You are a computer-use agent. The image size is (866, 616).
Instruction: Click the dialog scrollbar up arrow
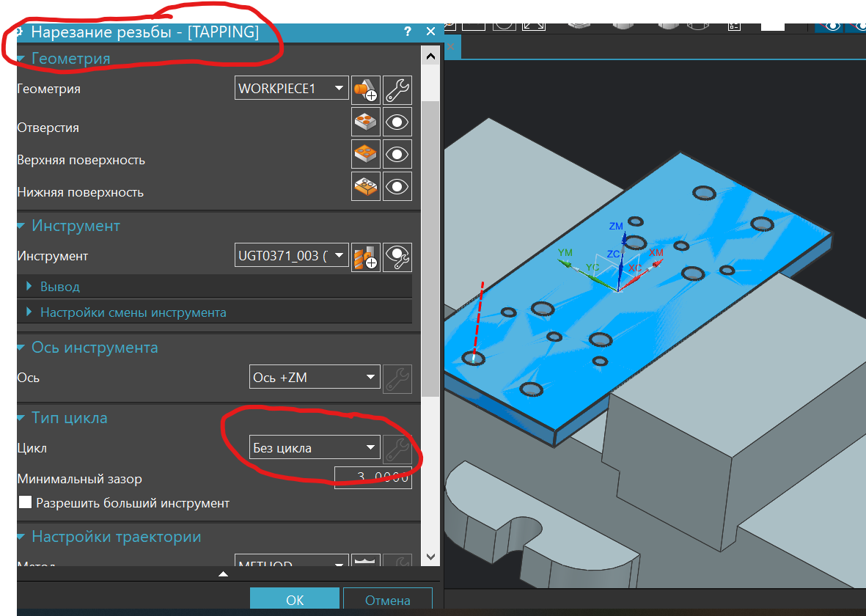(430, 56)
